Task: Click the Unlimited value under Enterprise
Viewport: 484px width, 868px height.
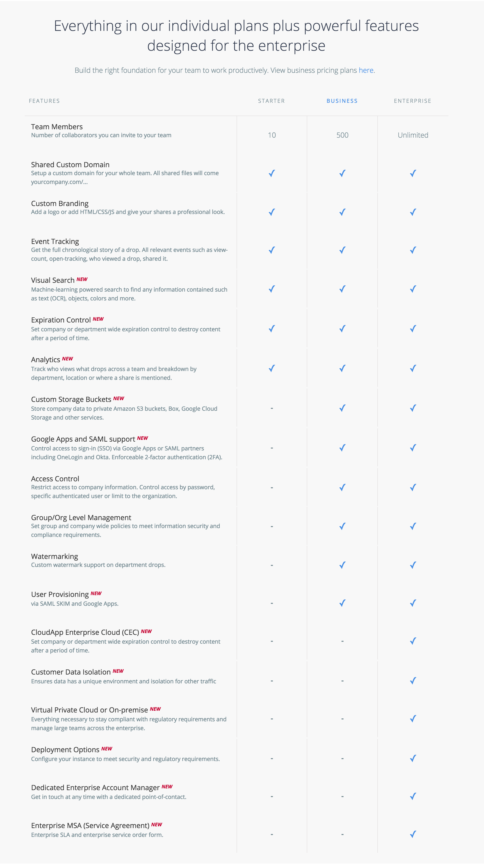Action: point(413,135)
